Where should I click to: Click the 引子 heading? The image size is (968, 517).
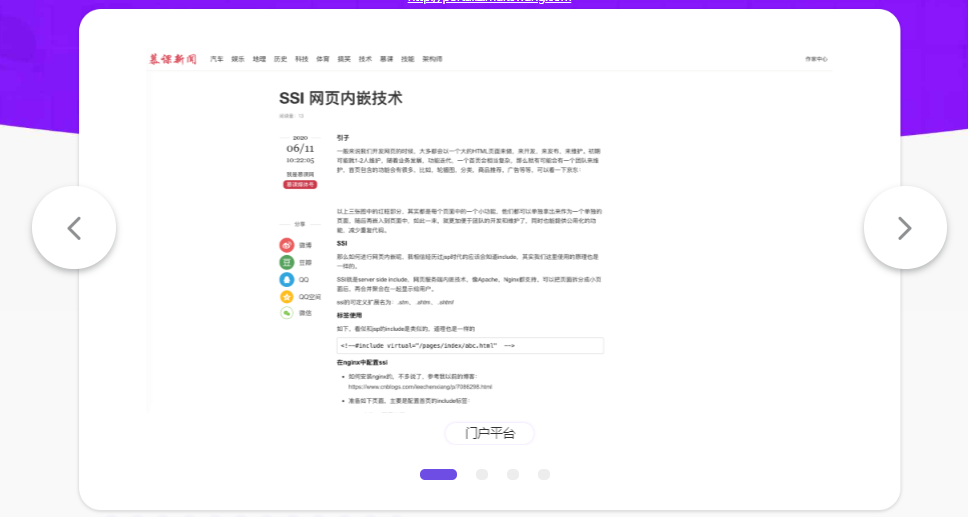click(343, 138)
